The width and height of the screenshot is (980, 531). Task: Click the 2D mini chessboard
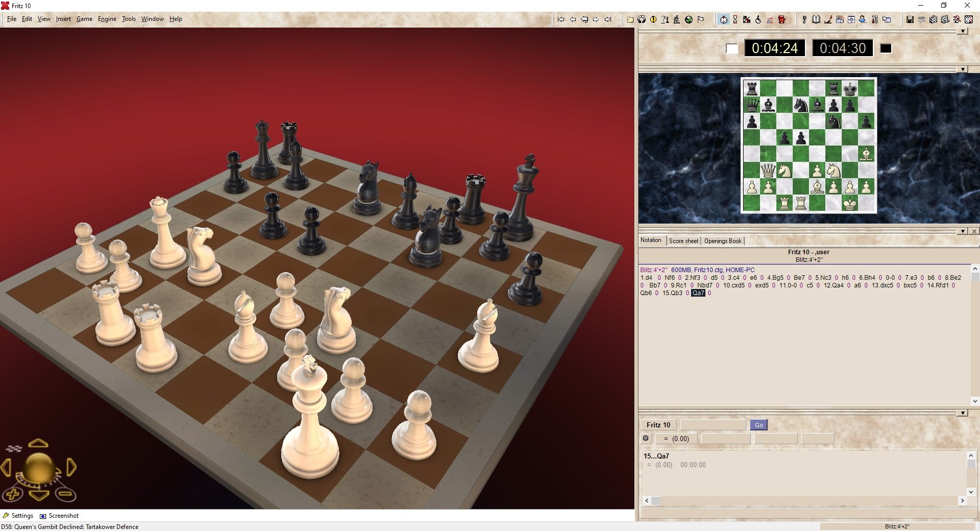coord(809,146)
